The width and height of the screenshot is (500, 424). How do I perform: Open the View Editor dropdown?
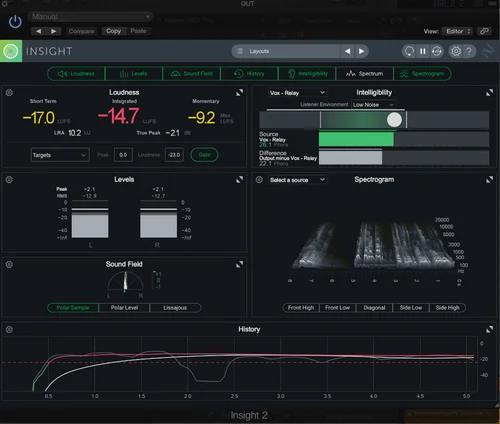point(458,31)
